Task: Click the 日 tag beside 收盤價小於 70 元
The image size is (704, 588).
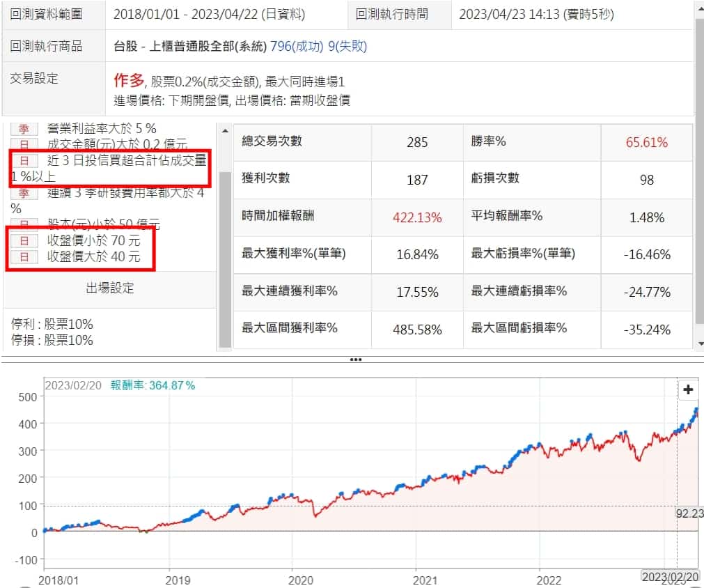Action: click(24, 241)
